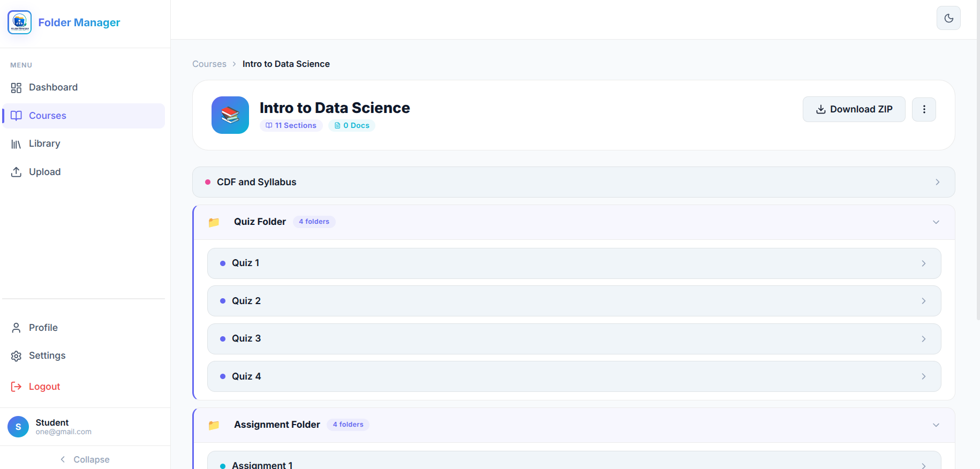Click the Intro to Data Science breadcrumb text
The height and width of the screenshot is (469, 980).
[286, 64]
